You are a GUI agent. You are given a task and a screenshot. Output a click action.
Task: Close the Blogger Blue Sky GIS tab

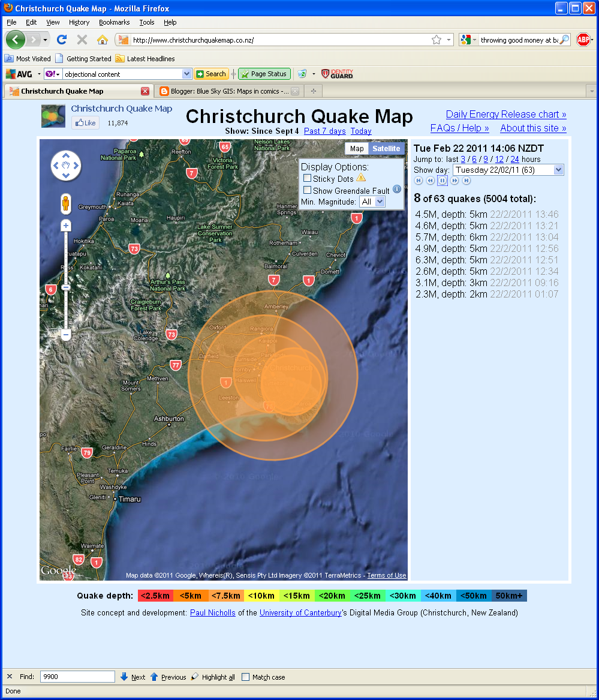coord(295,91)
